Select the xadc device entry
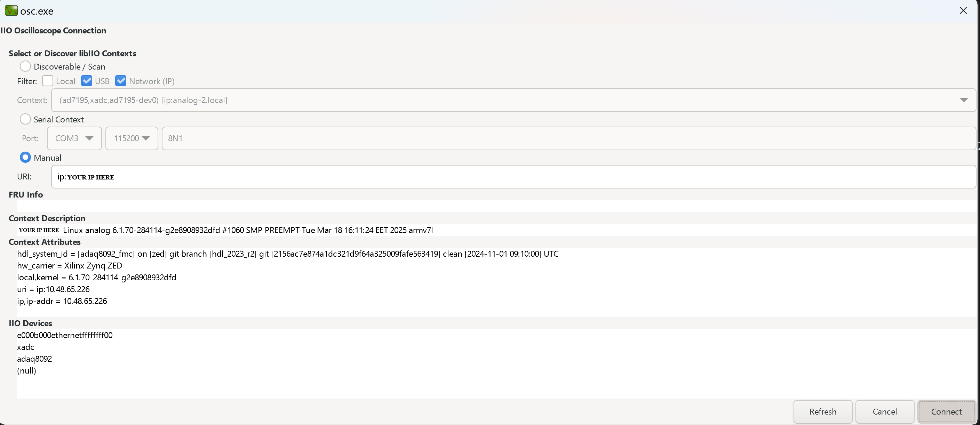The image size is (980, 425). [25, 347]
